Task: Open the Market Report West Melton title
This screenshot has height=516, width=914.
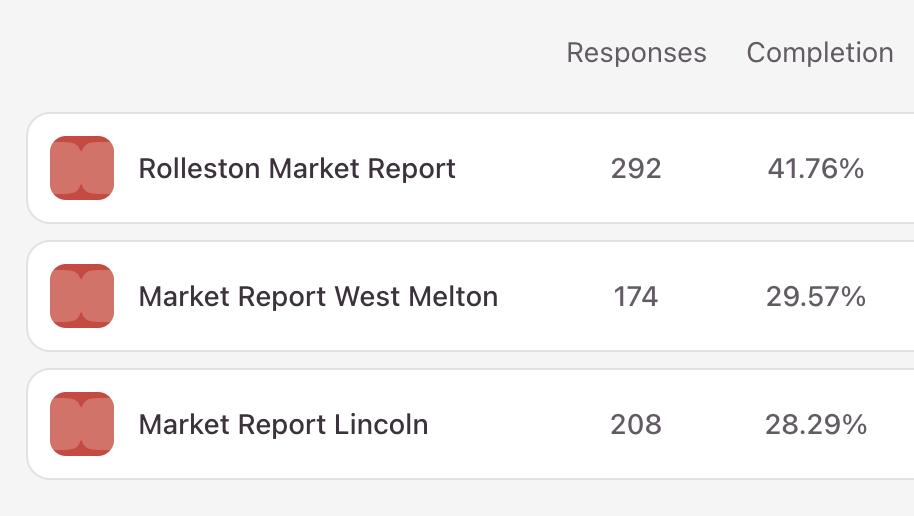Action: point(317,297)
